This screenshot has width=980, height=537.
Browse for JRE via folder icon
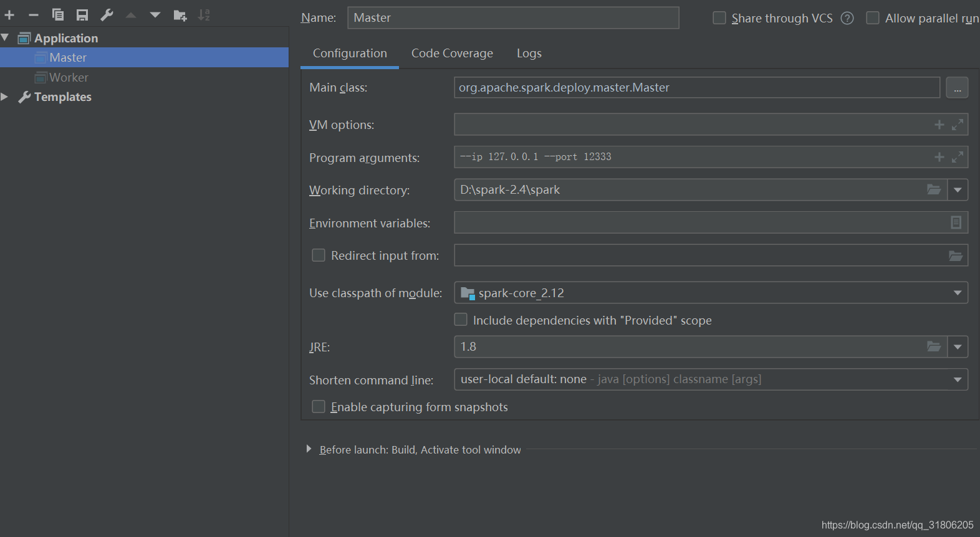coord(934,346)
